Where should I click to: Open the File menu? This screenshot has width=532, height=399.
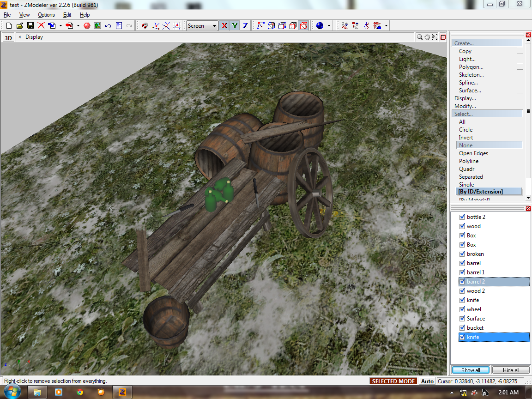click(x=7, y=15)
